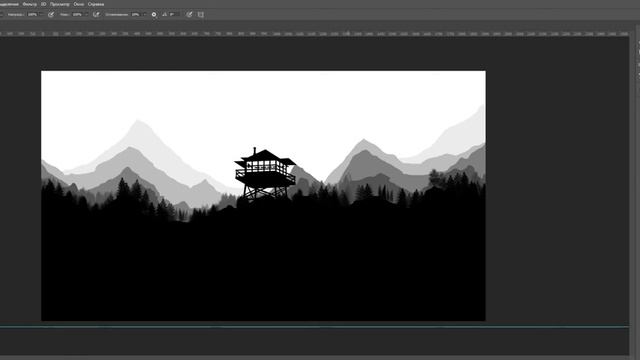Open the Справка menu
640x360 pixels.
(96, 4)
